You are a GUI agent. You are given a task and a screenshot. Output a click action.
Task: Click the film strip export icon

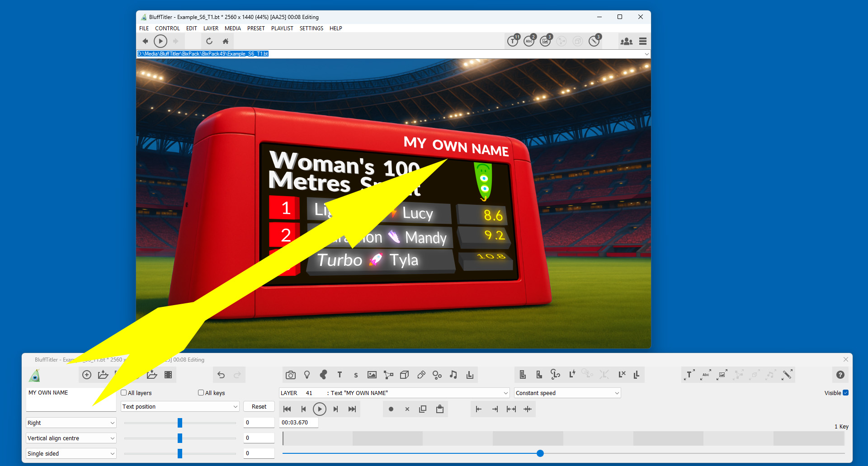(168, 375)
